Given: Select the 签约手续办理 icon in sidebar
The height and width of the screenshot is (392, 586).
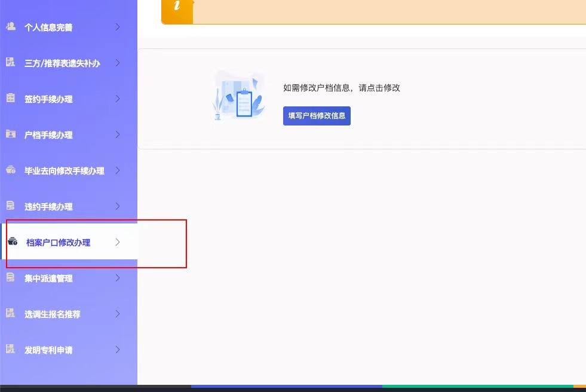Looking at the screenshot, I should click(x=11, y=99).
